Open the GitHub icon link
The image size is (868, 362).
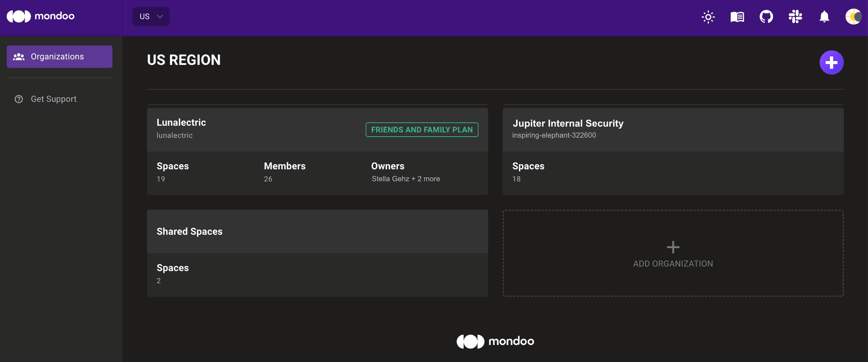tap(766, 17)
